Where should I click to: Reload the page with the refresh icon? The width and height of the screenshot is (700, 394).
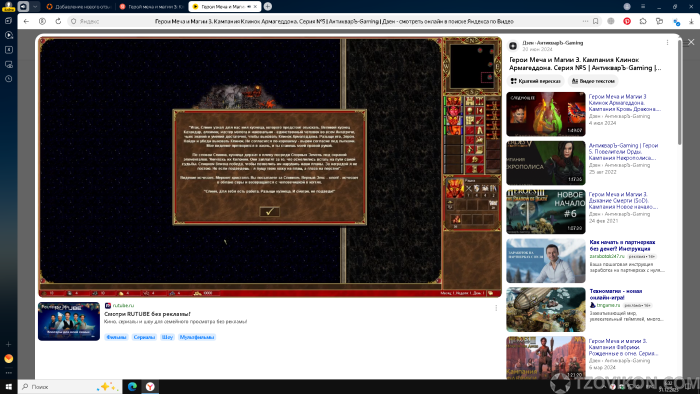(x=58, y=21)
